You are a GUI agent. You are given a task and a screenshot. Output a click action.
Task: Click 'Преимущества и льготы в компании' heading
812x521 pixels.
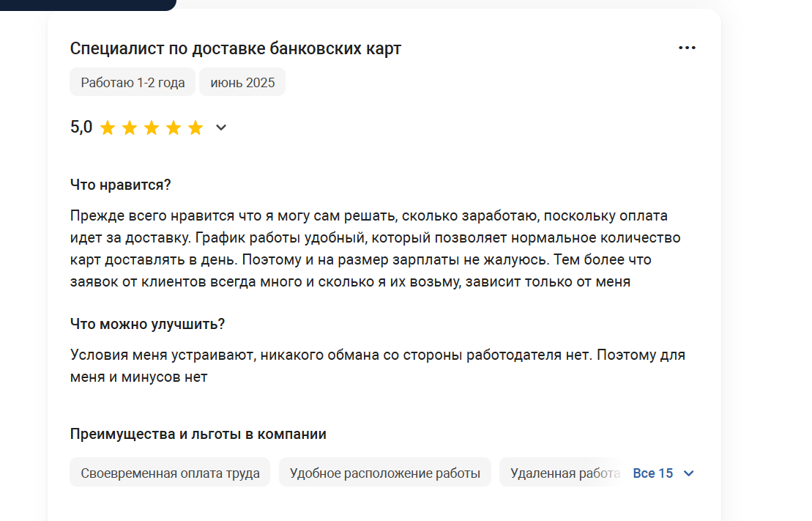pyautogui.click(x=198, y=434)
